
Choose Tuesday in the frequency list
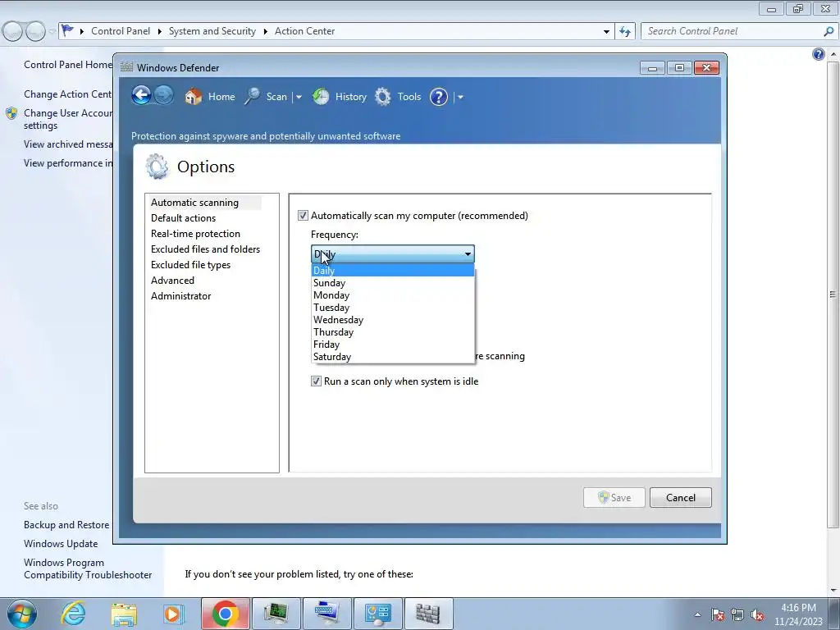[x=393, y=308]
